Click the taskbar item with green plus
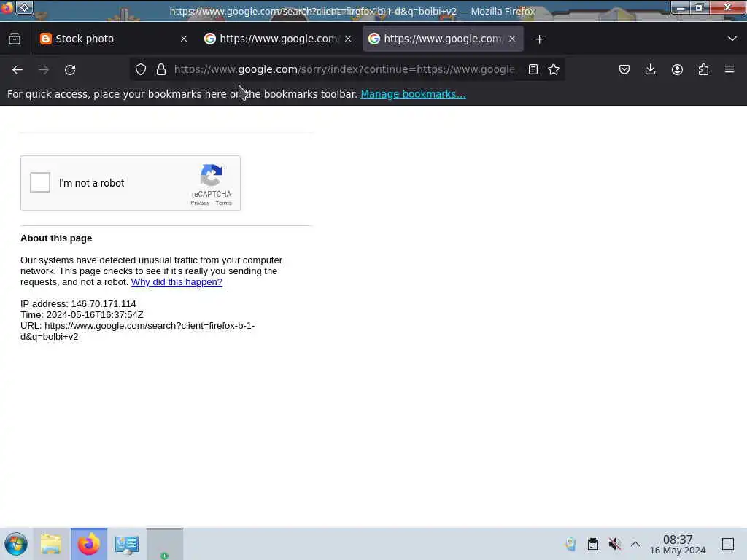Viewport: 747px width, 560px height. tap(164, 544)
